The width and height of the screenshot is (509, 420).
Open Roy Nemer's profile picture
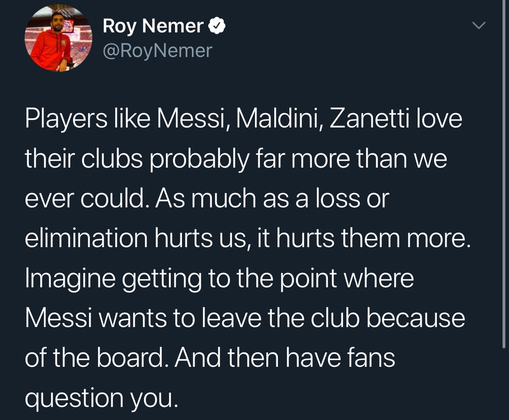tap(59, 38)
